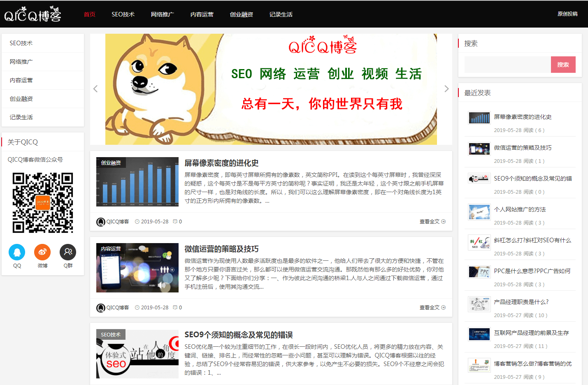Go to previous carousel slide

[x=95, y=89]
